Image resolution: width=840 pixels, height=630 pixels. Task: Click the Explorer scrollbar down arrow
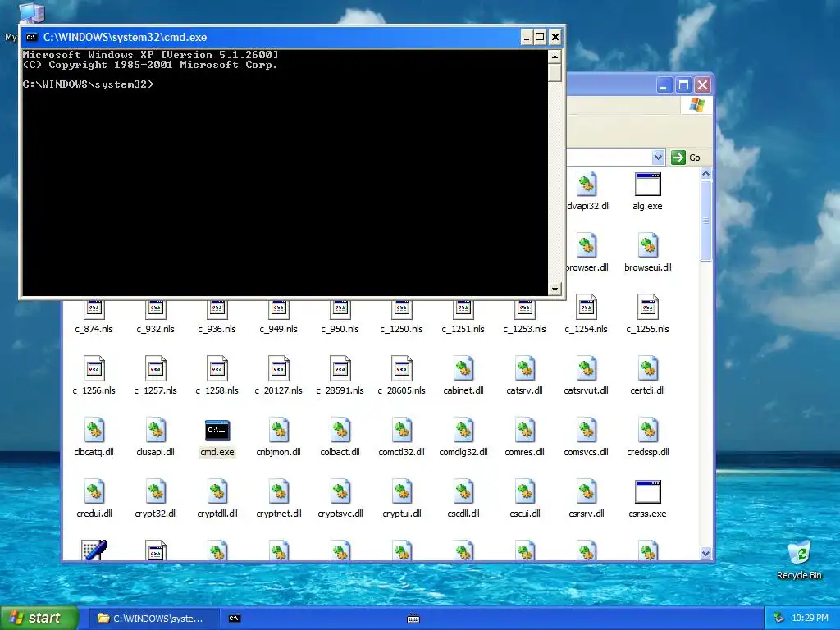pyautogui.click(x=705, y=554)
